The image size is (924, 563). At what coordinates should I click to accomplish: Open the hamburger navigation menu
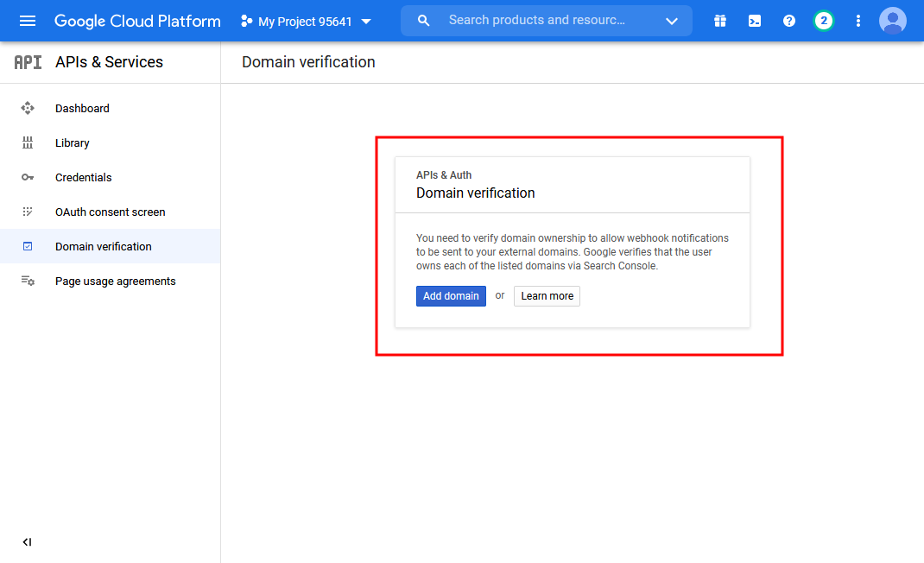point(27,22)
